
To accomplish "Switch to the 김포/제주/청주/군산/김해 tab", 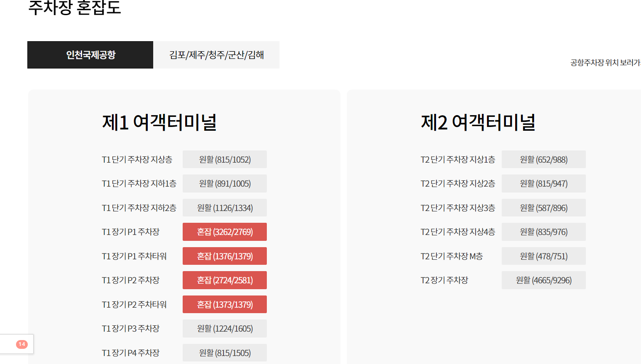I will pyautogui.click(x=216, y=55).
